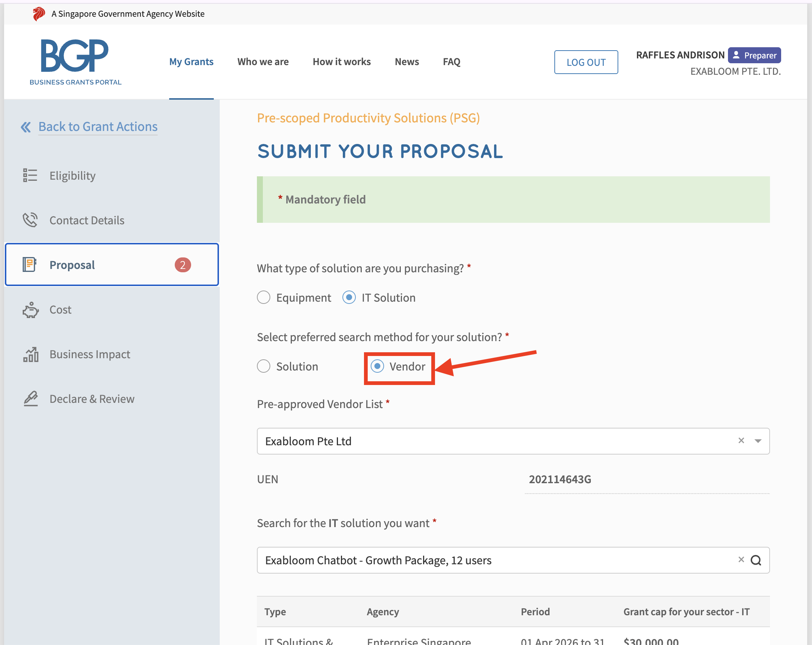The width and height of the screenshot is (812, 645).
Task: Open the Who we are page
Action: tap(263, 62)
